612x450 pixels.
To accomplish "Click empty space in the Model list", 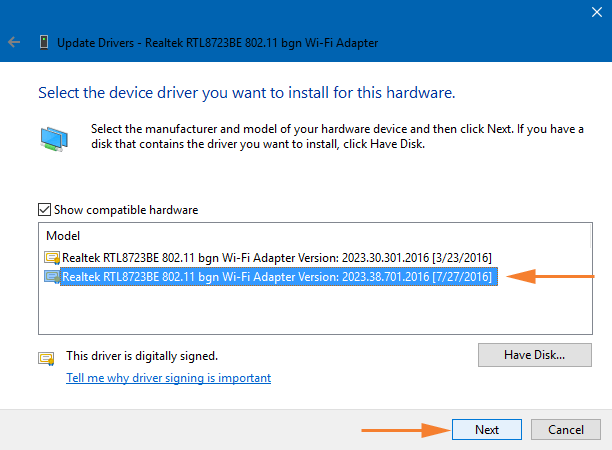I will point(300,310).
